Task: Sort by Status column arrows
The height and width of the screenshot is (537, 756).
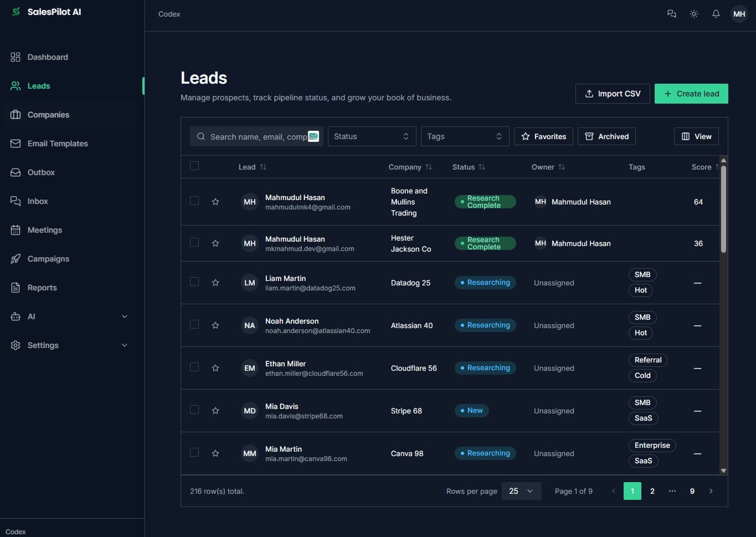Action: point(482,167)
